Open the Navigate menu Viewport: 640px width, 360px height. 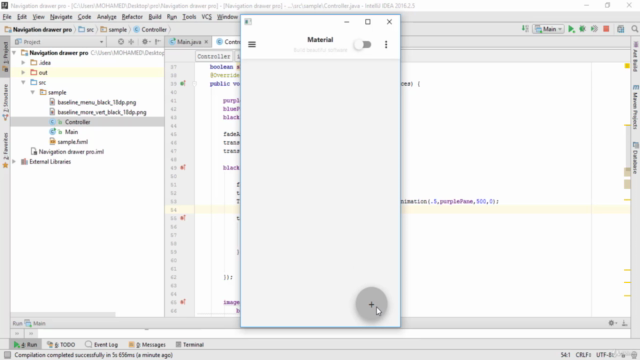[x=61, y=17]
